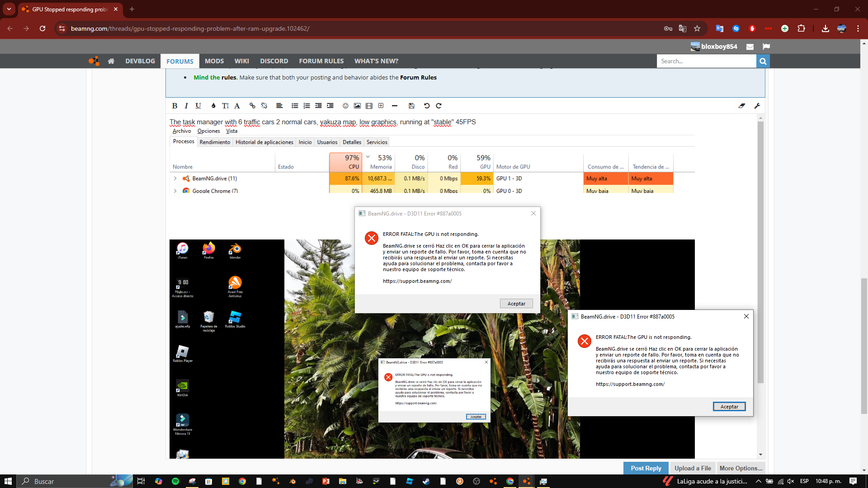The height and width of the screenshot is (488, 868).
Task: Open the font size dropdown
Action: [x=225, y=106]
